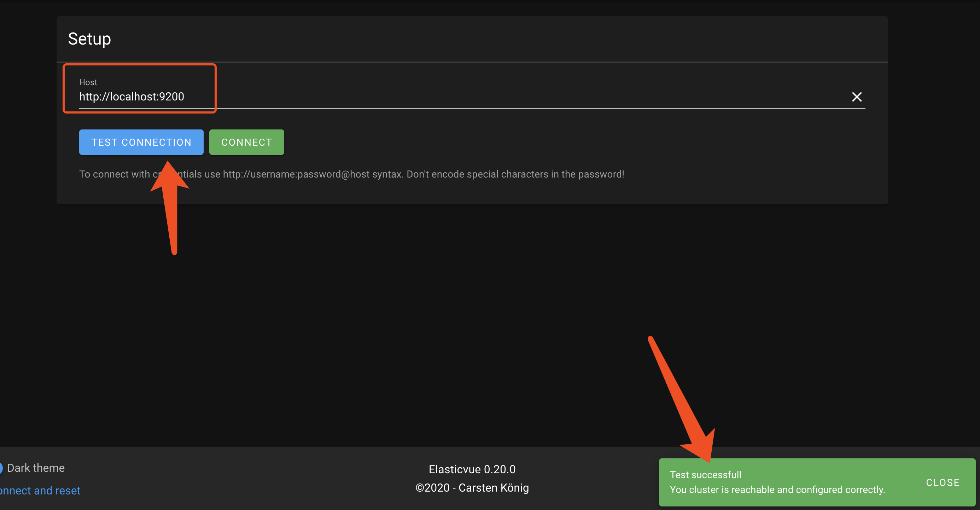Click the TEST CONNECTION button

coord(141,142)
